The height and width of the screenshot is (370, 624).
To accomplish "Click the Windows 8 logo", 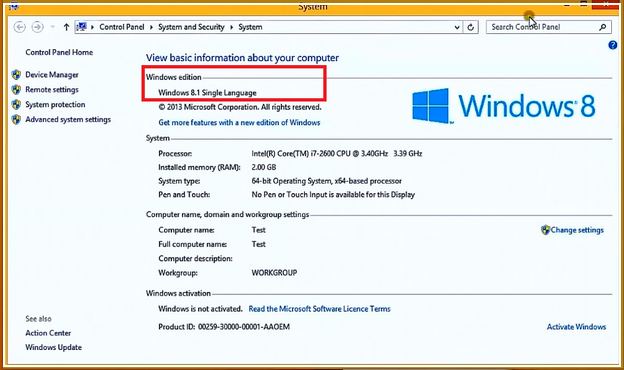I will point(503,106).
